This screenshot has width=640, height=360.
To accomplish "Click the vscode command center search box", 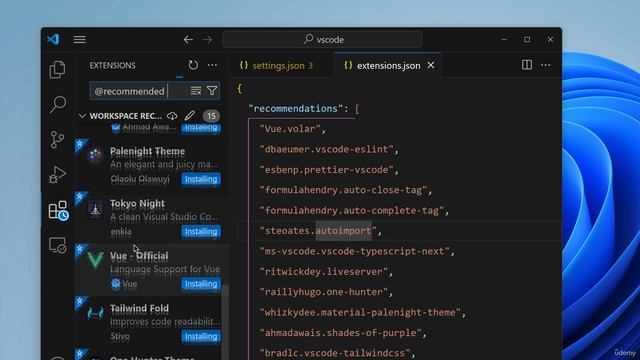I will click(x=322, y=40).
